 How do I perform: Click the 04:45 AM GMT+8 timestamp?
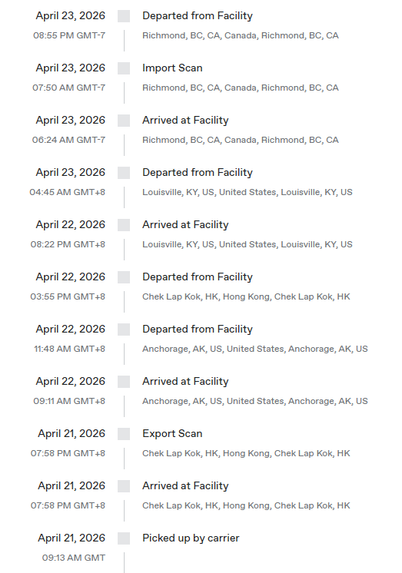coord(68,192)
